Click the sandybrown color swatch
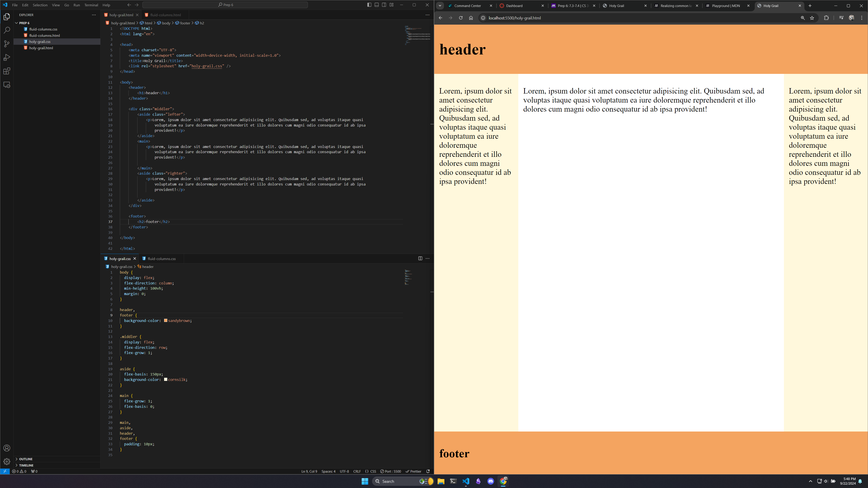The height and width of the screenshot is (488, 868). 166,320
